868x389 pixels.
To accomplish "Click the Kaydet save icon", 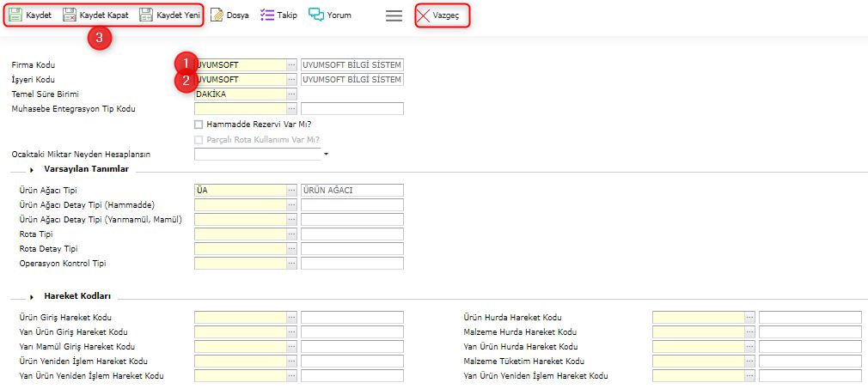I will pyautogui.click(x=15, y=15).
